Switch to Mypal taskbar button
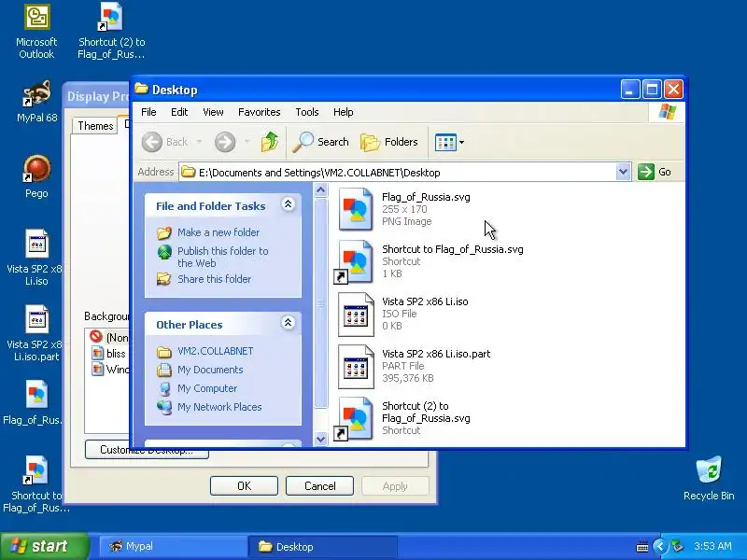 [x=172, y=546]
